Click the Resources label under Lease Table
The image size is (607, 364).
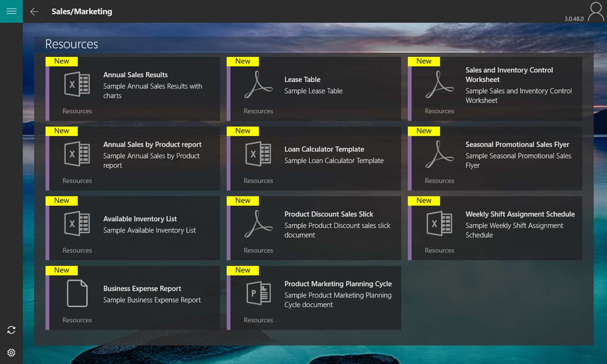259,111
